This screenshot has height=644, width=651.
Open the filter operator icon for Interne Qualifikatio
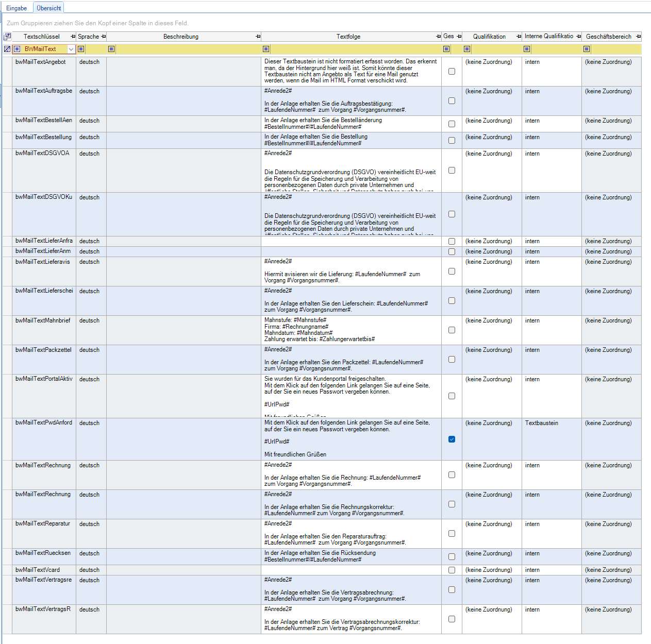[x=527, y=49]
